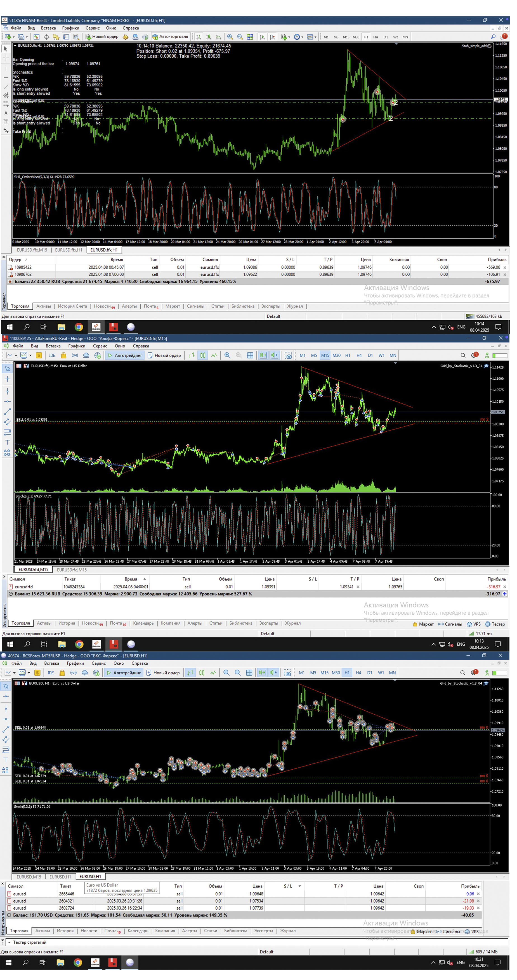Close order 10985422 with X button
Viewport: 517px width, 980px height.
click(x=505, y=268)
